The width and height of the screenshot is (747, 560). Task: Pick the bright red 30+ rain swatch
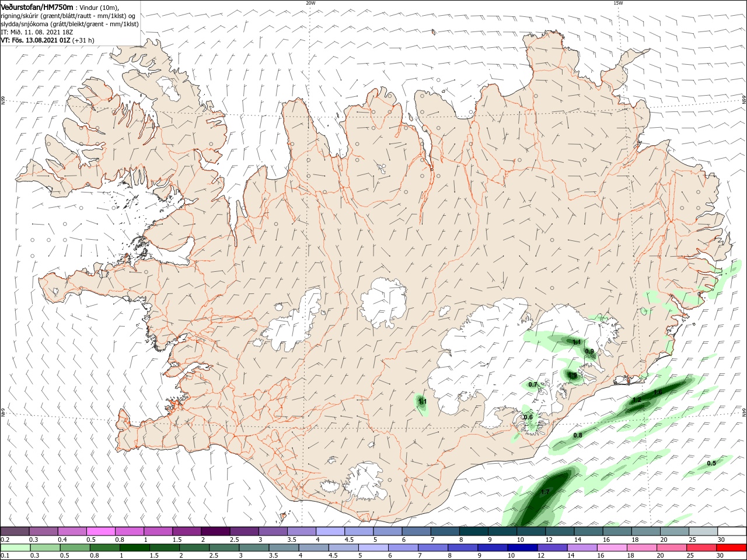coord(731,548)
